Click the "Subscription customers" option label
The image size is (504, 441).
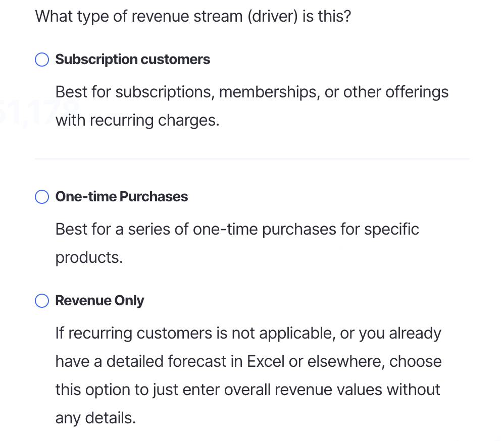(132, 60)
